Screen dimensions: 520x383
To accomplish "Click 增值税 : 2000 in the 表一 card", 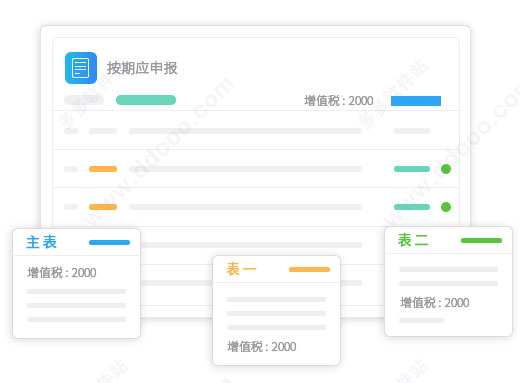I will 262,347.
